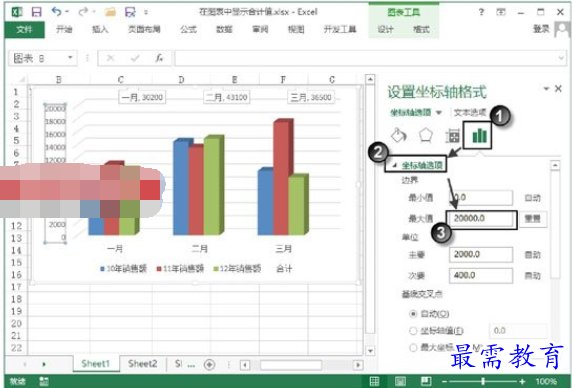Click the cancel X in formula bar
Image resolution: width=572 pixels, height=388 pixels.
click(x=111, y=58)
